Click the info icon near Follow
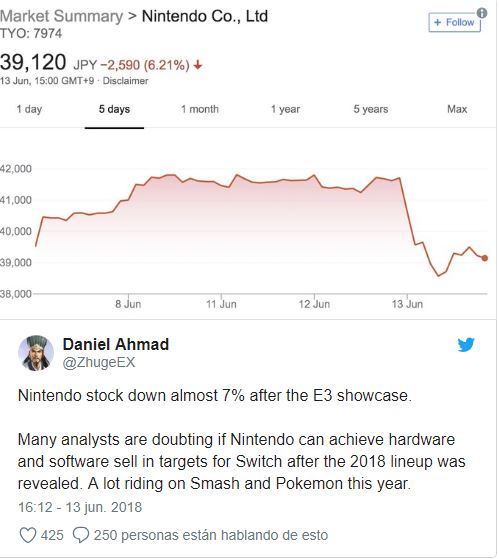 pyautogui.click(x=482, y=13)
